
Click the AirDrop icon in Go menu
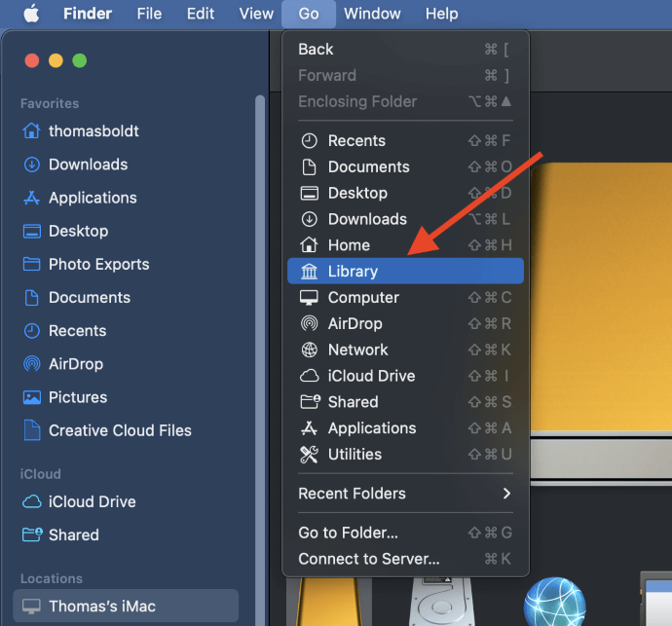click(x=309, y=323)
